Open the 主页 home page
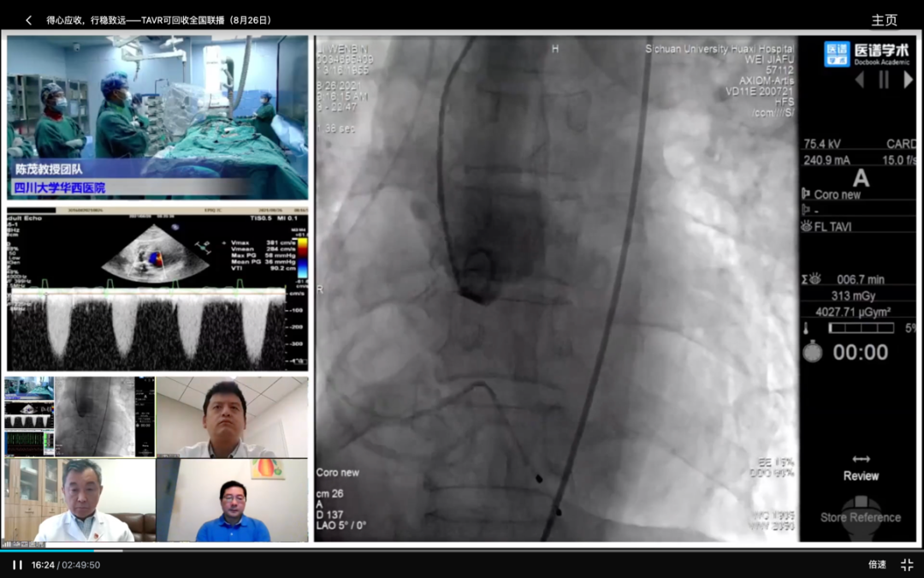This screenshot has height=578, width=924. (885, 20)
